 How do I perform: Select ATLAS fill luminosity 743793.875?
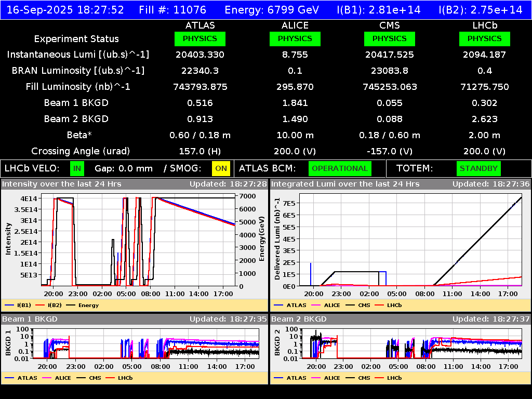click(x=200, y=87)
